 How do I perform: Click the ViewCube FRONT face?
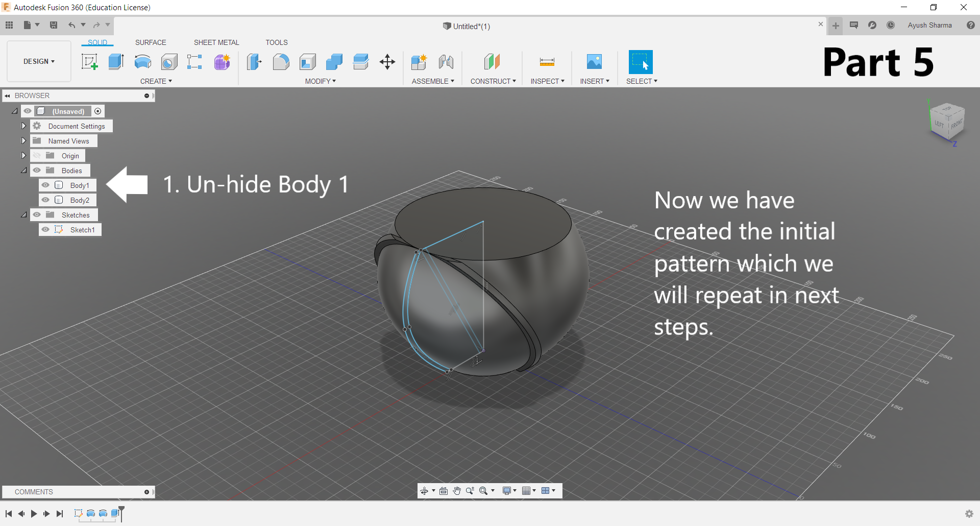point(957,124)
